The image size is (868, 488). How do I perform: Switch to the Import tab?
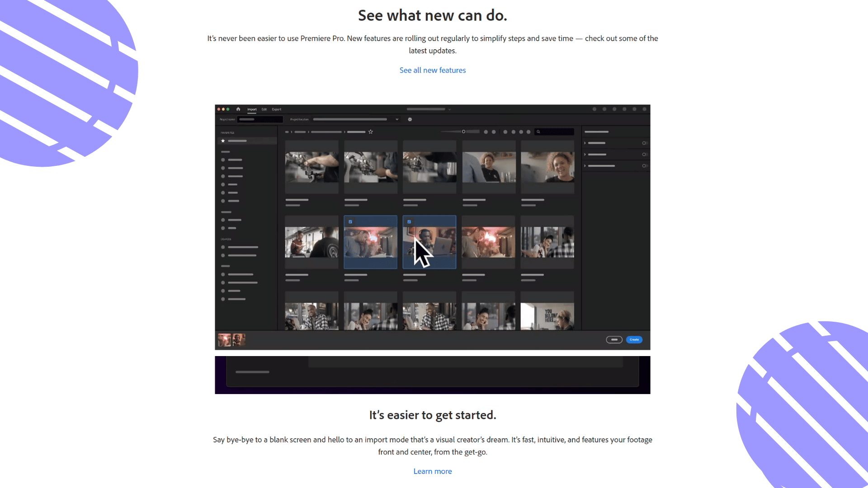(252, 109)
